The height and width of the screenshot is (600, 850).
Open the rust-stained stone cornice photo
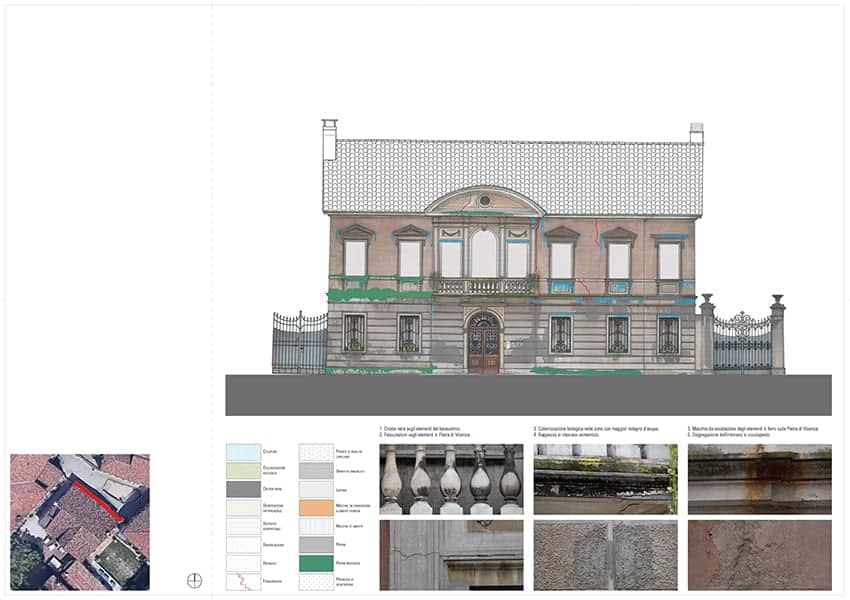(759, 479)
